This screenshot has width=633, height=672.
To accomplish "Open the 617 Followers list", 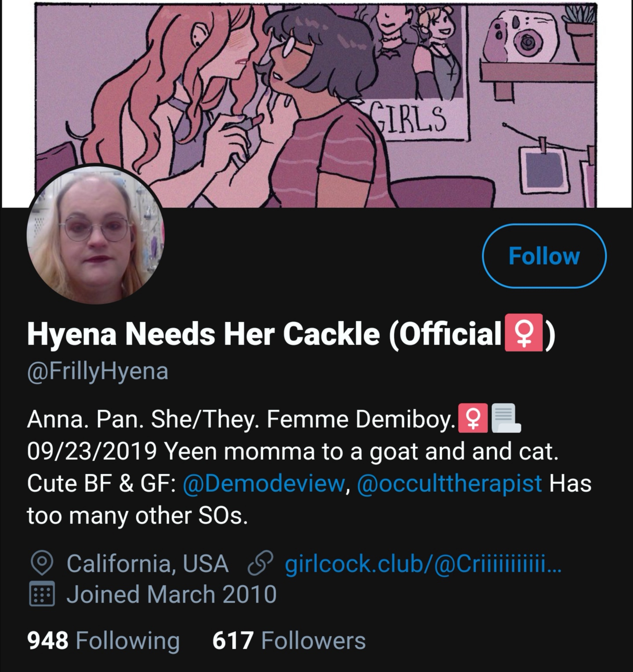I will click(x=289, y=640).
